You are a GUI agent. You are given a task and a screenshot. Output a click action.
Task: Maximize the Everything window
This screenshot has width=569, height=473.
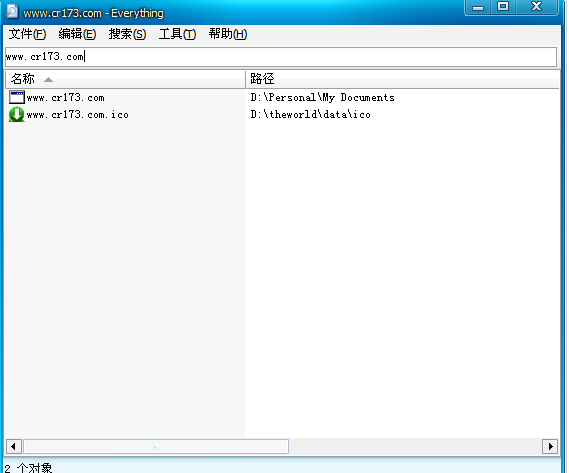pyautogui.click(x=503, y=7)
